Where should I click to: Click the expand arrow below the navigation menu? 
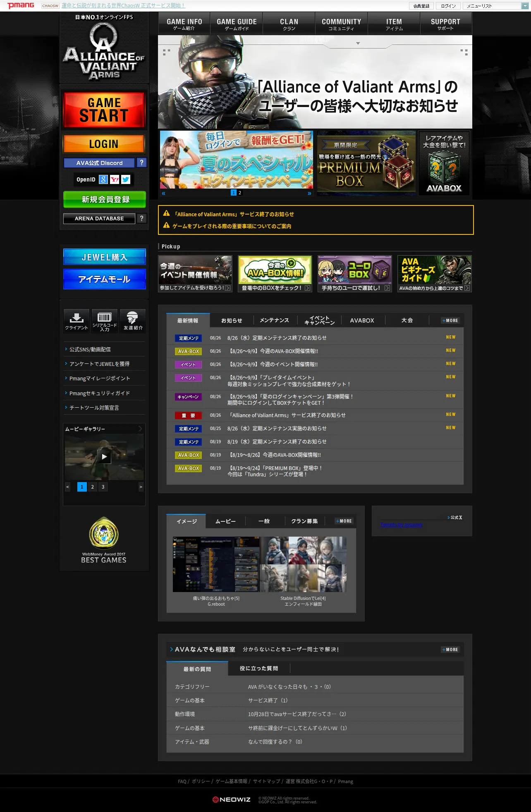(x=358, y=43)
